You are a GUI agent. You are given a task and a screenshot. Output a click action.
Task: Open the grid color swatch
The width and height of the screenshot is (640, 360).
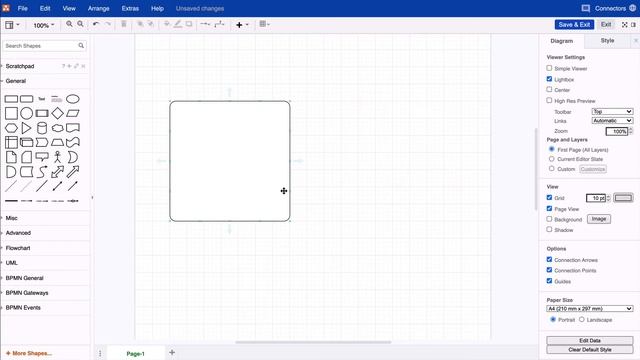coord(623,198)
